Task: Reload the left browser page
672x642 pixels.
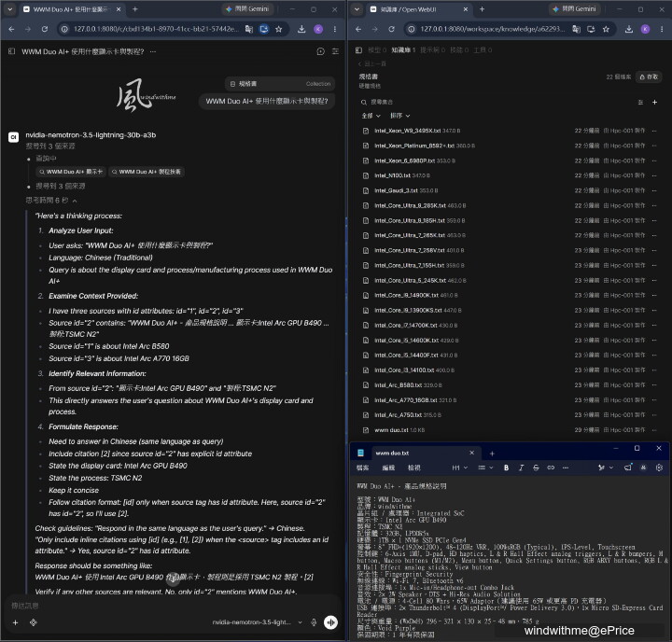Action: [x=45, y=29]
